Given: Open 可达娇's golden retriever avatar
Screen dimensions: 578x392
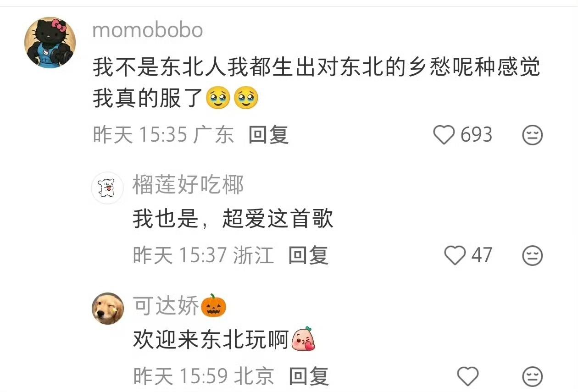Looking at the screenshot, I should [108, 309].
